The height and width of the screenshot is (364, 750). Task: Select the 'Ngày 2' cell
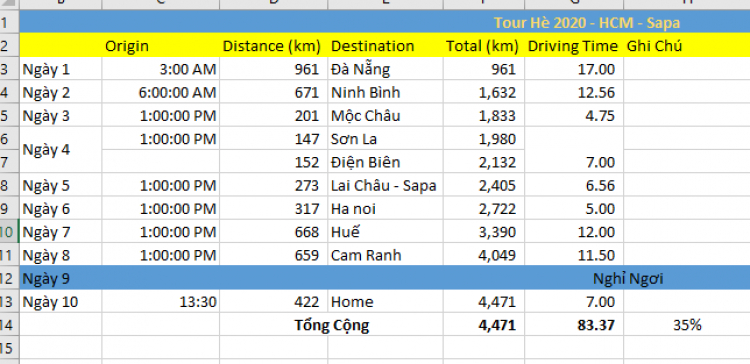coord(60,92)
